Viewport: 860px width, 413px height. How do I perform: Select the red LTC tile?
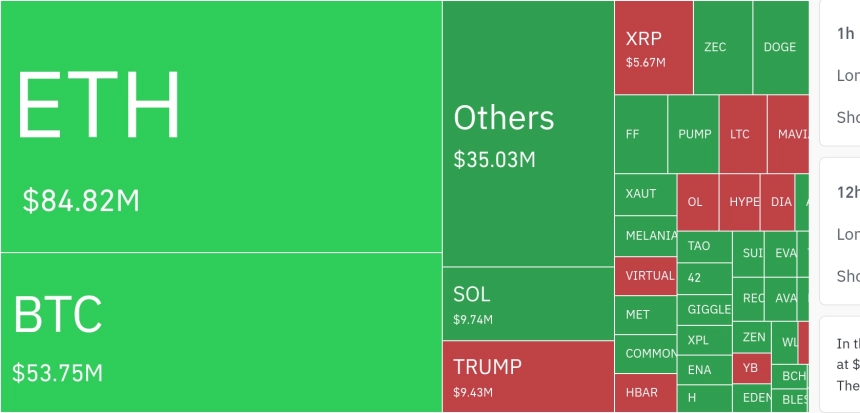[x=742, y=134]
